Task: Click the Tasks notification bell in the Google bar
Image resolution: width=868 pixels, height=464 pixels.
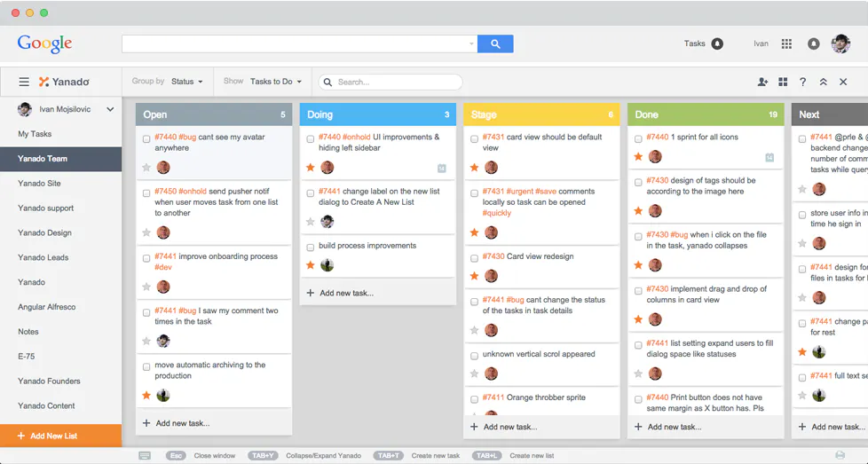Action: click(x=717, y=43)
